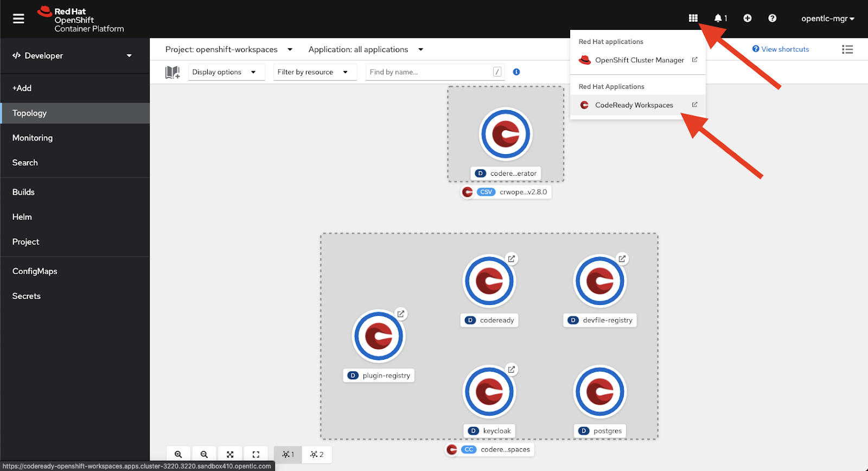Select graph layout 1
Screen dimensions: 868x471
pyautogui.click(x=288, y=454)
